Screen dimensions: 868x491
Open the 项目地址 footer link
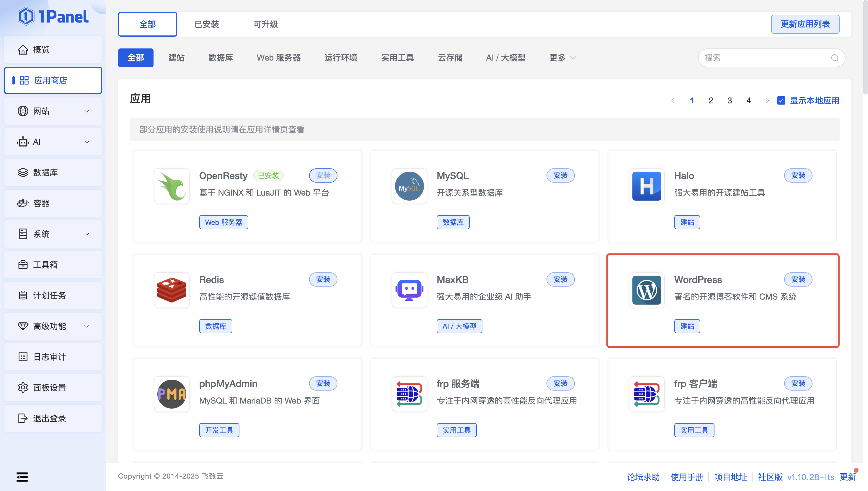point(730,477)
